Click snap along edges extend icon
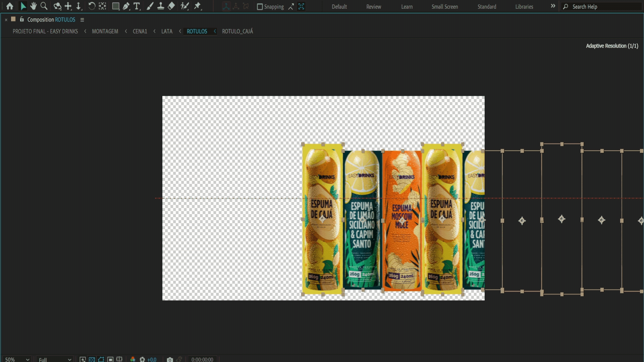This screenshot has width=644, height=362. 291,6
